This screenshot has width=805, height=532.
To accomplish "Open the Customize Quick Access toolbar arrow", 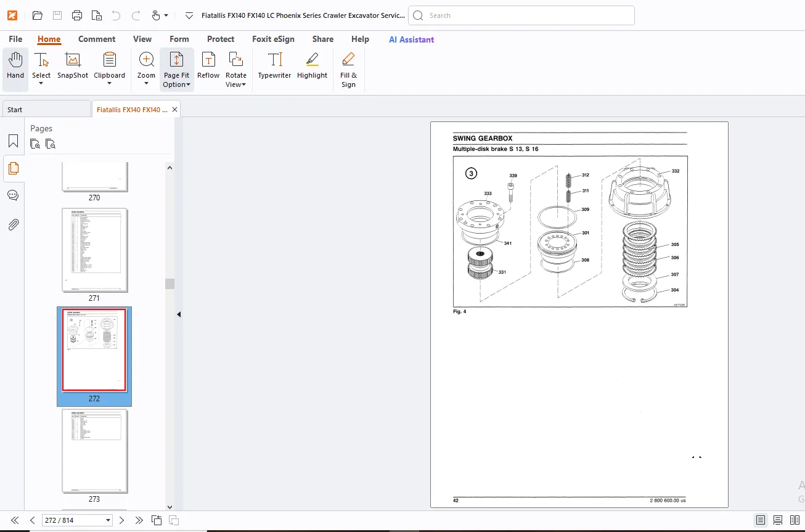I will pos(189,15).
